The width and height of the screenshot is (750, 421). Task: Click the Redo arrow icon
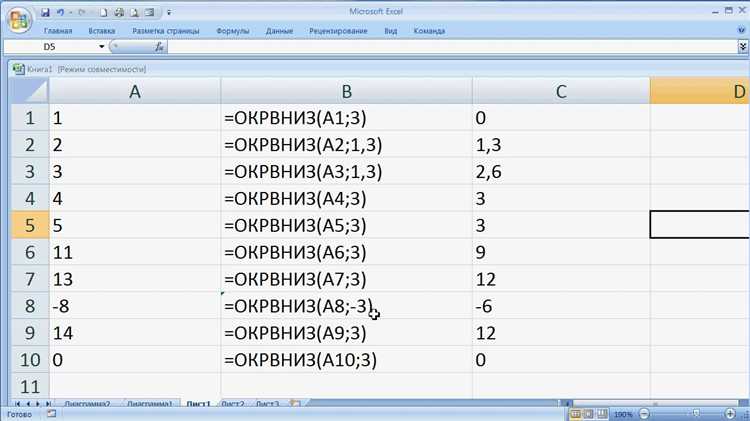tap(82, 12)
